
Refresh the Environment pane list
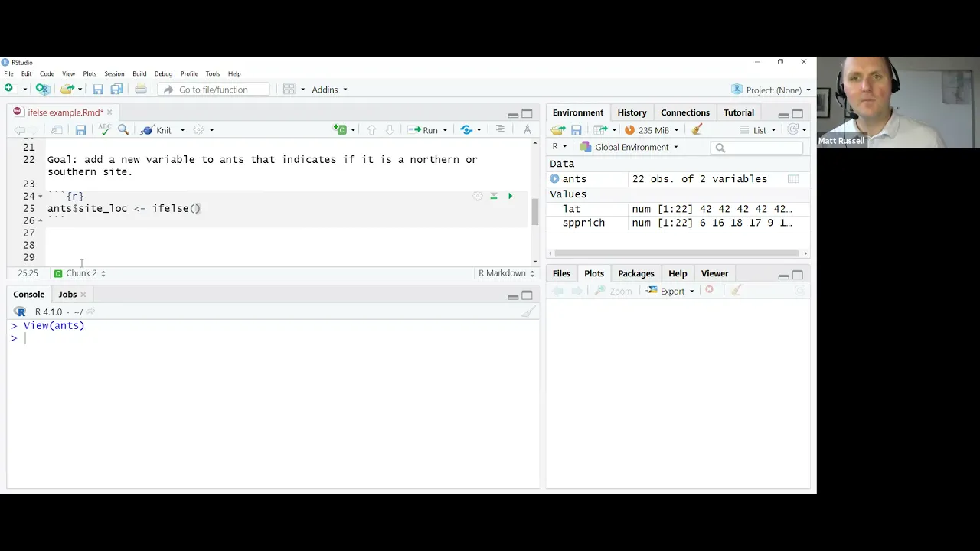[793, 129]
